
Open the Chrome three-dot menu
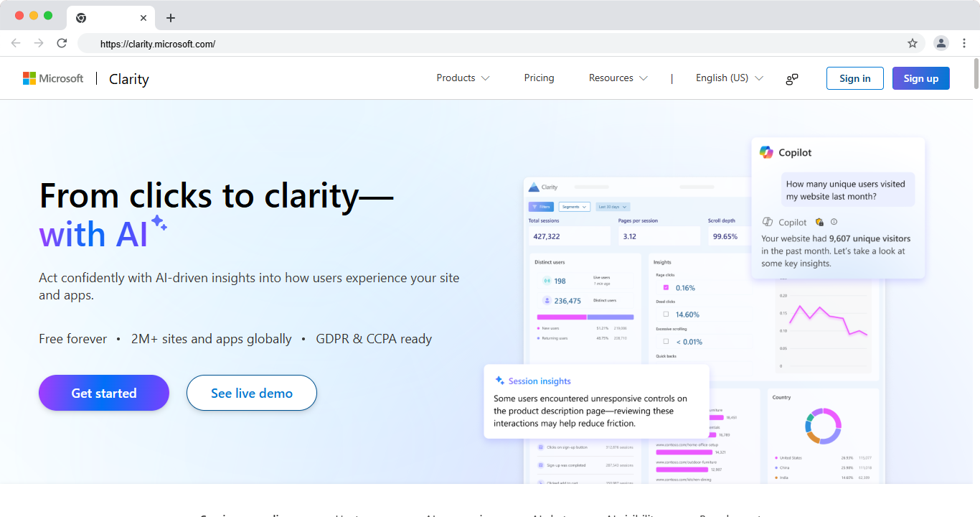964,43
